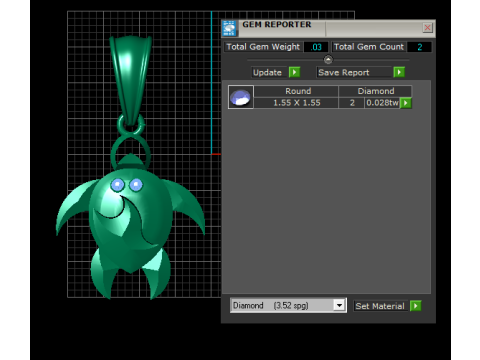Click the 0.028tw weight cell

point(382,103)
